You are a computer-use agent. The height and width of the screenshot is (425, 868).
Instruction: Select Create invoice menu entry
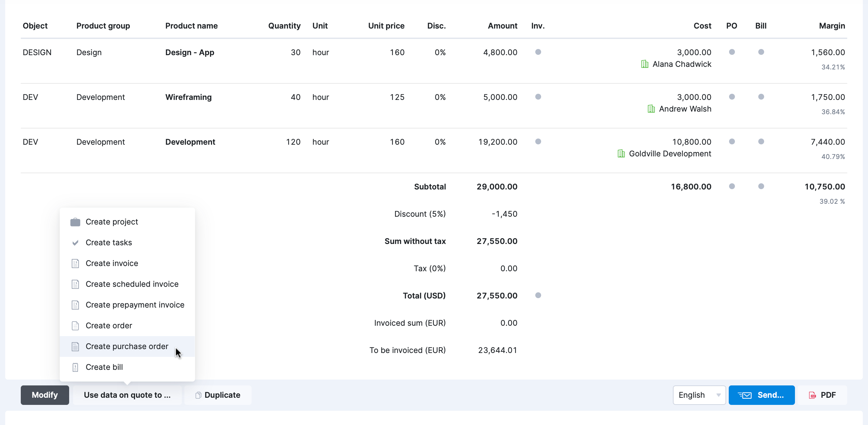click(x=127, y=263)
